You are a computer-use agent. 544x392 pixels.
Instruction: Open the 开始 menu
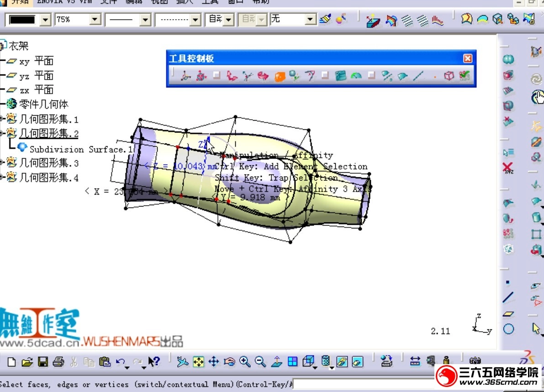click(20, 1)
